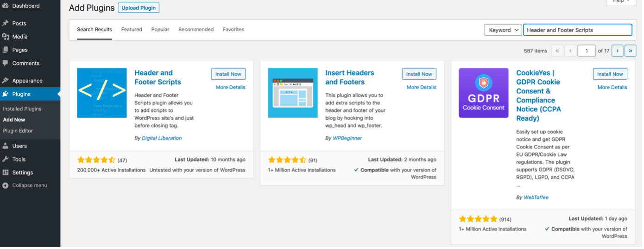Open the Recommended tab
644x249 pixels.
click(x=196, y=30)
